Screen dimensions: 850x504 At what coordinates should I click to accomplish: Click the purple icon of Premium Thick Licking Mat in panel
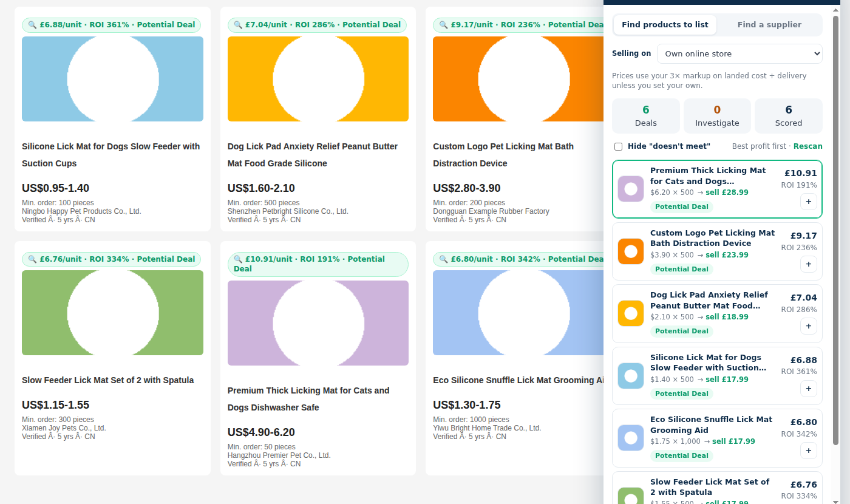[x=631, y=189]
